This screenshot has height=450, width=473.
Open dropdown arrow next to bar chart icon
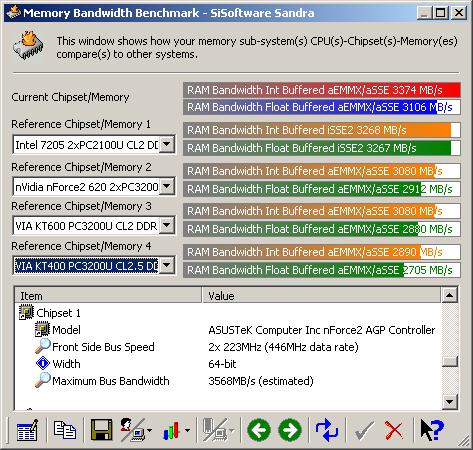pos(187,430)
